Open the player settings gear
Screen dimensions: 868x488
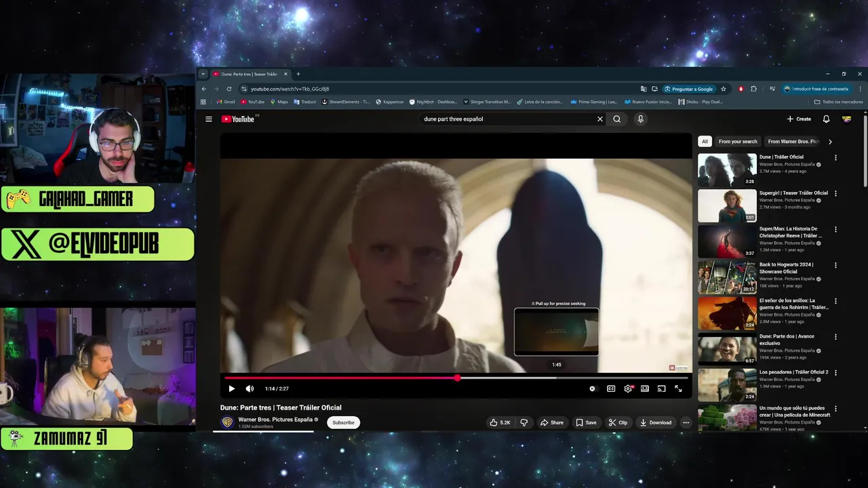pos(628,389)
